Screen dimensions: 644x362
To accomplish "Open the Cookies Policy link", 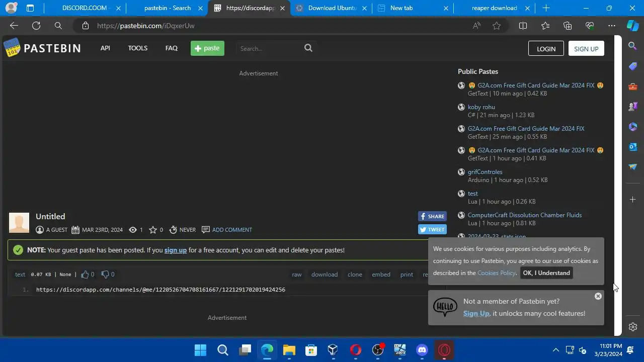I will (x=497, y=273).
